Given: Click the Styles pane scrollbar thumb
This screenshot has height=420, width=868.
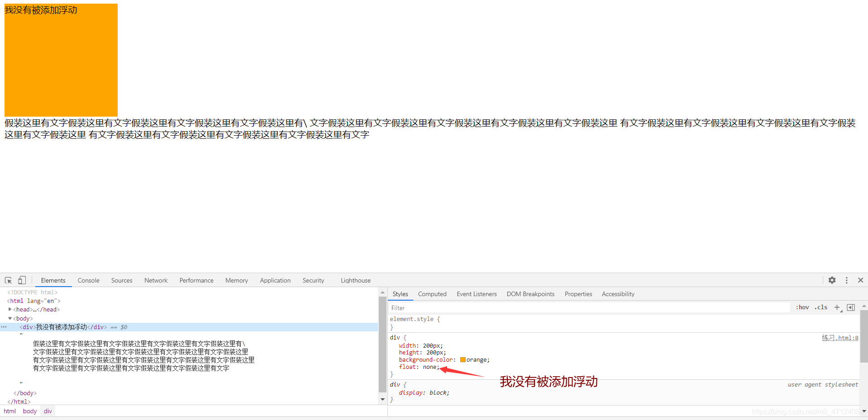Looking at the screenshot, I should 864,336.
